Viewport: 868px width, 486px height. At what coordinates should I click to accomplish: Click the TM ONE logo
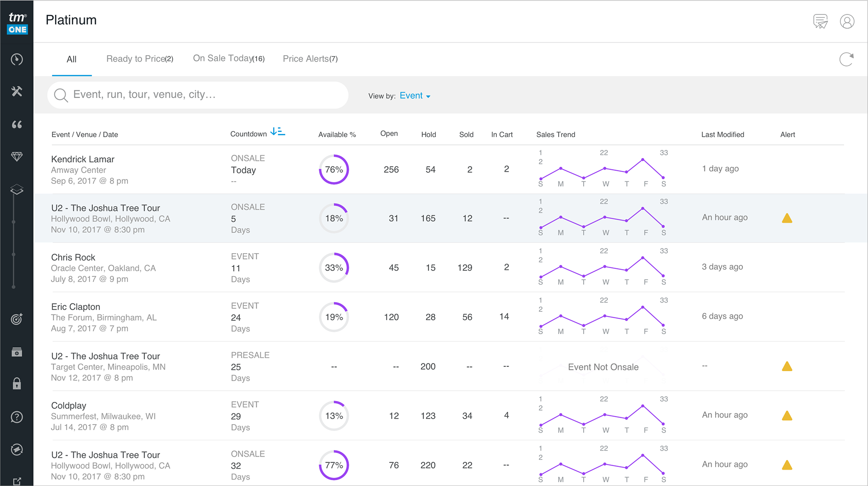[17, 23]
